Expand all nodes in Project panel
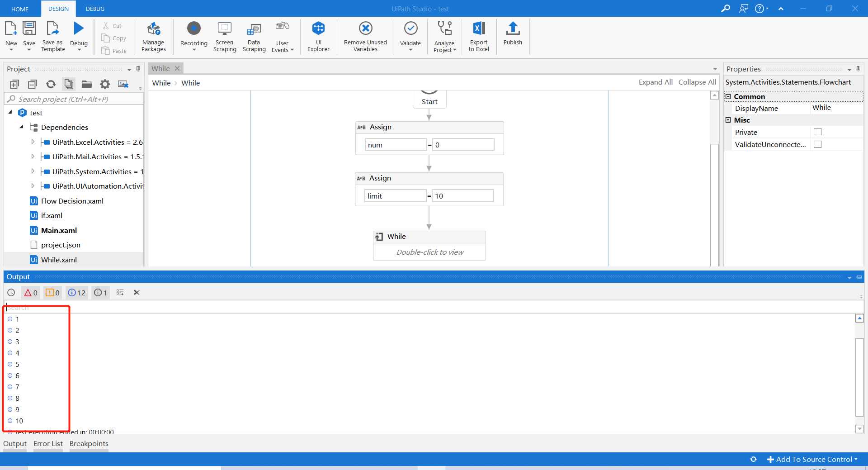This screenshot has width=868, height=470. pyautogui.click(x=14, y=84)
